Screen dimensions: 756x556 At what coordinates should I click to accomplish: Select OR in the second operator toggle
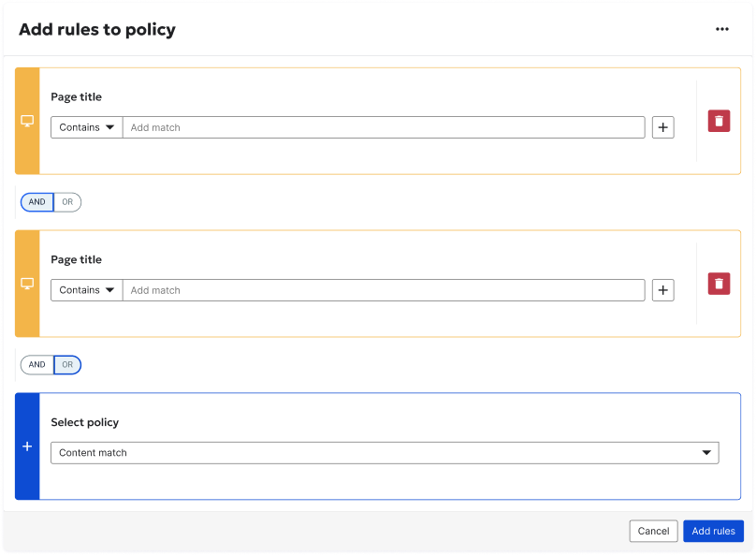pyautogui.click(x=67, y=365)
